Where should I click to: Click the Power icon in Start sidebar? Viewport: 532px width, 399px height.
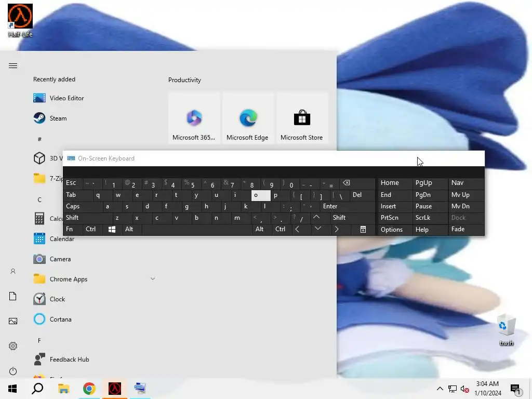pos(13,371)
